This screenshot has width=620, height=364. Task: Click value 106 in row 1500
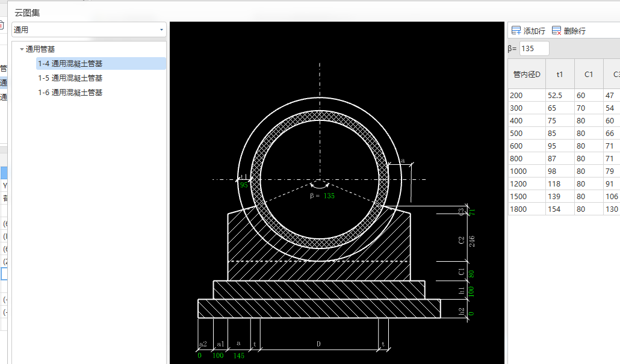[x=612, y=196]
